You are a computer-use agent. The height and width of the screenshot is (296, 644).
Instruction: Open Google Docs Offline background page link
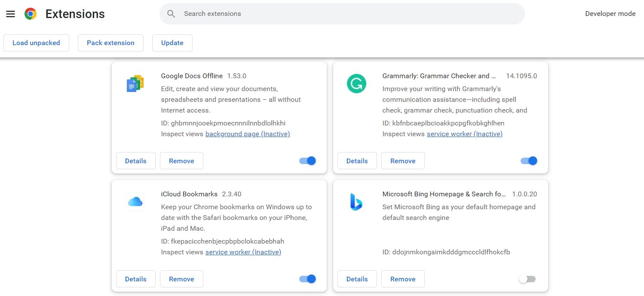point(248,134)
